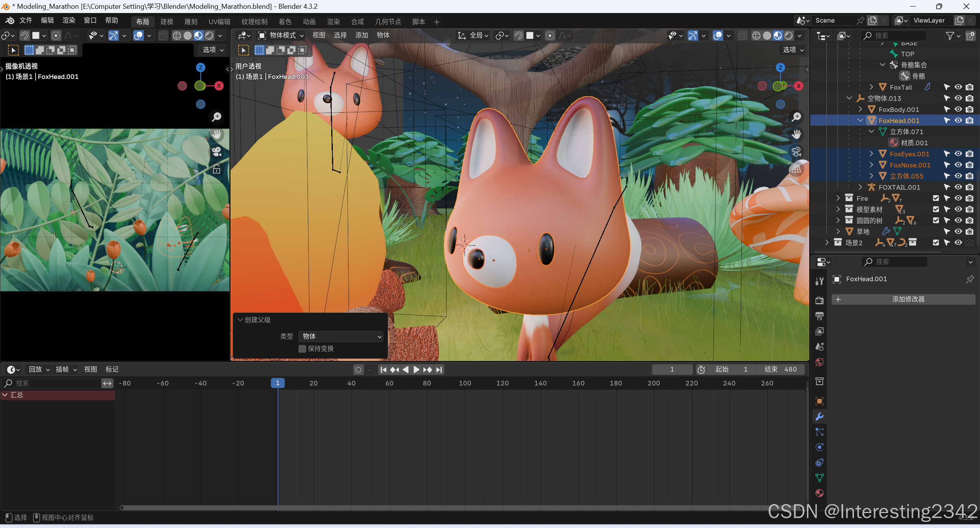Image resolution: width=980 pixels, height=528 pixels.
Task: Expand the FOXTAIL.001 tree item
Action: click(861, 187)
